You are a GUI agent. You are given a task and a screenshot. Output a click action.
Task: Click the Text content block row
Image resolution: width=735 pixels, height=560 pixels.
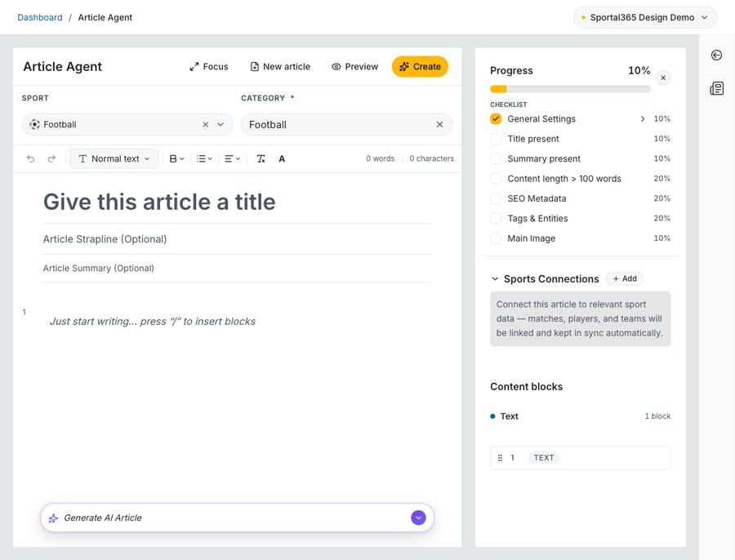click(x=581, y=416)
